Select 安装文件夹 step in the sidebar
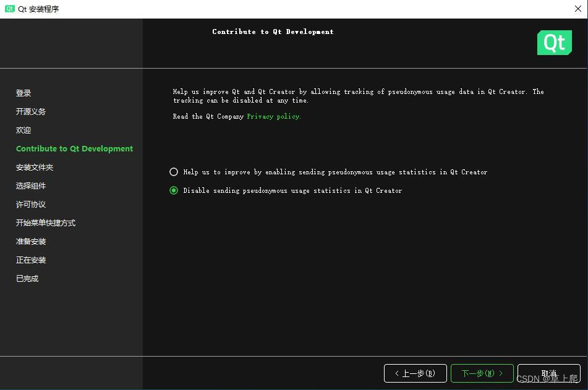The width and height of the screenshot is (588, 390). pyautogui.click(x=34, y=167)
